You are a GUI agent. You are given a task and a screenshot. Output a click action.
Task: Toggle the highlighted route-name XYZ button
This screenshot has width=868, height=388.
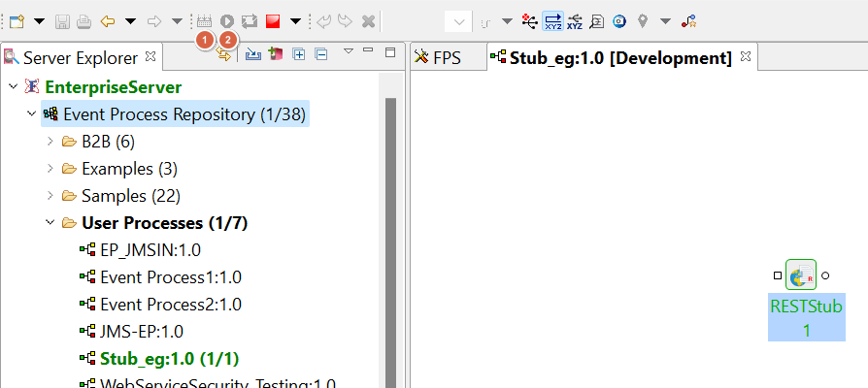point(552,20)
